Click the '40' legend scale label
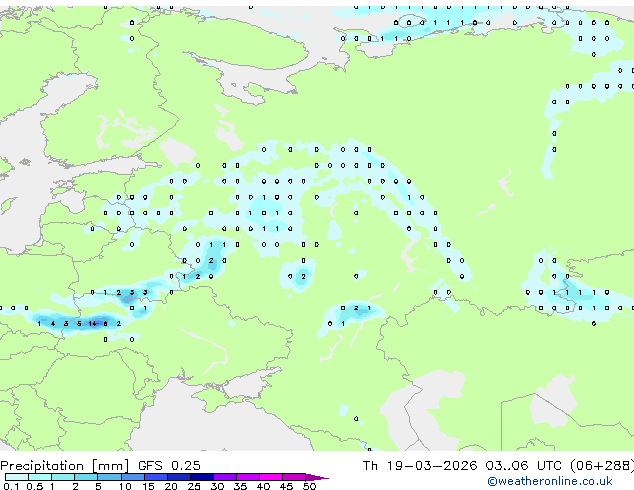 pyautogui.click(x=263, y=486)
